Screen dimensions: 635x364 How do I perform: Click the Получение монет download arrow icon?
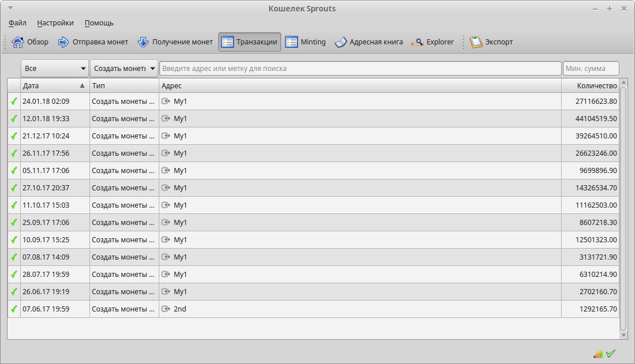(143, 42)
